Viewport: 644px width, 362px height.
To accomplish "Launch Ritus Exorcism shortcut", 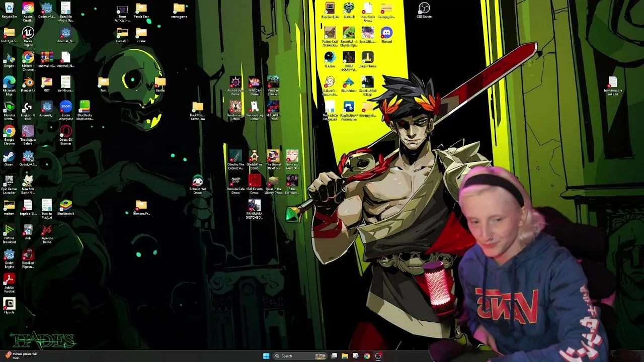I will coord(292,184).
